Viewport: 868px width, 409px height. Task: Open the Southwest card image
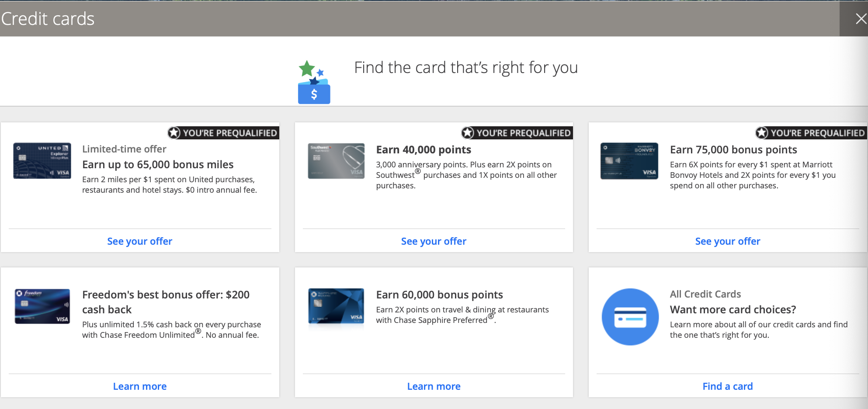click(x=336, y=161)
